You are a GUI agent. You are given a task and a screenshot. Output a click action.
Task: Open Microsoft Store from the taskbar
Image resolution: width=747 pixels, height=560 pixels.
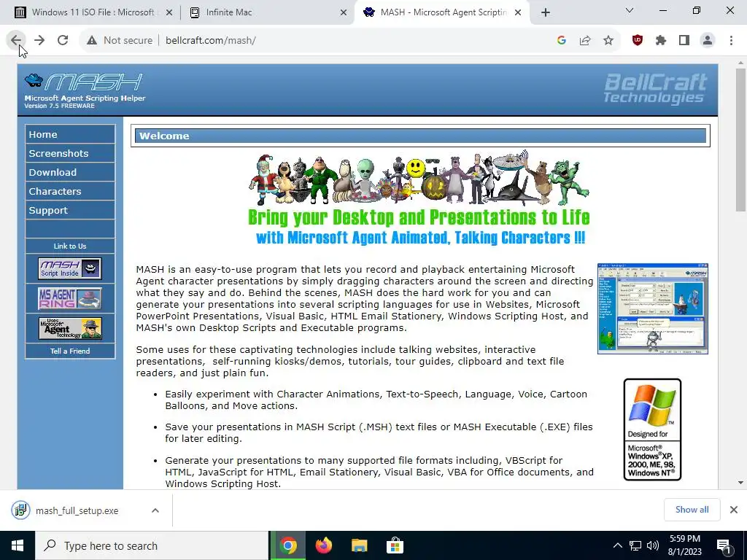coord(395,545)
